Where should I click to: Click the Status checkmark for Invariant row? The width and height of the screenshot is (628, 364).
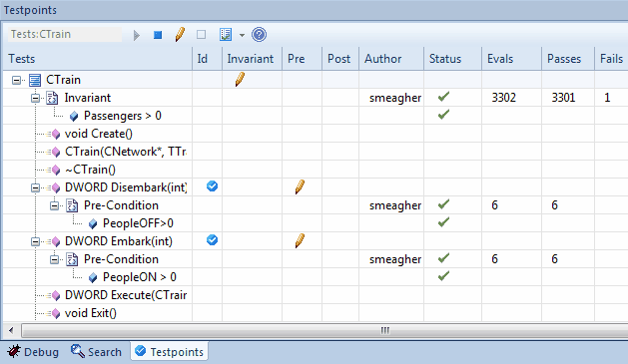443,97
